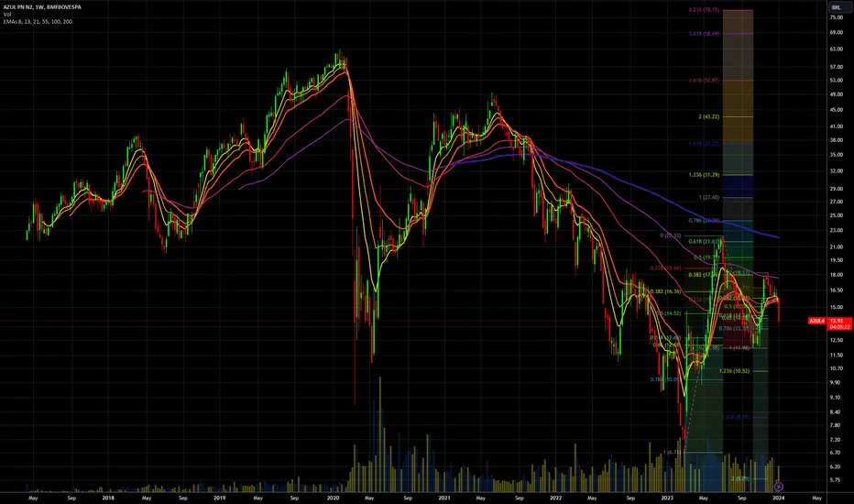Click the 23.00 price scale label
Image resolution: width=854 pixels, height=504 pixels.
pos(836,231)
